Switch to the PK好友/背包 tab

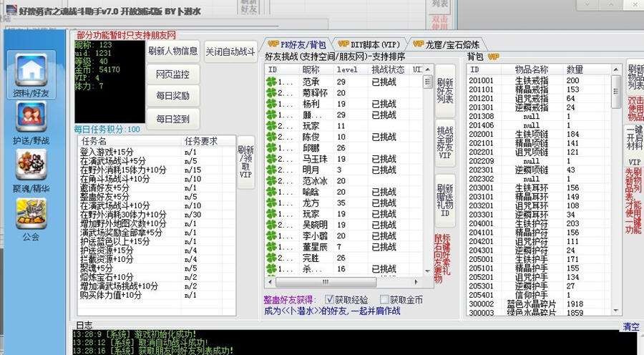tap(296, 44)
